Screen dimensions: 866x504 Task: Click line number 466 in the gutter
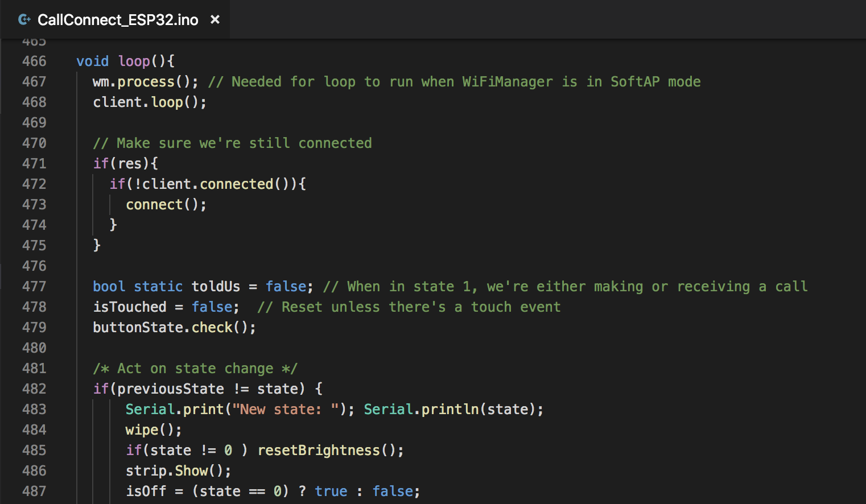tap(34, 61)
